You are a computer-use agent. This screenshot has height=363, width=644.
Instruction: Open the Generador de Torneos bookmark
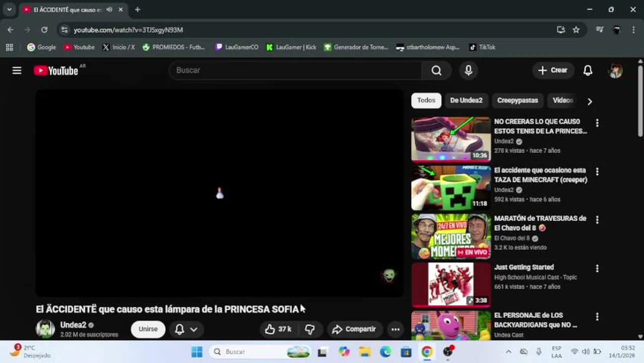[x=356, y=47]
